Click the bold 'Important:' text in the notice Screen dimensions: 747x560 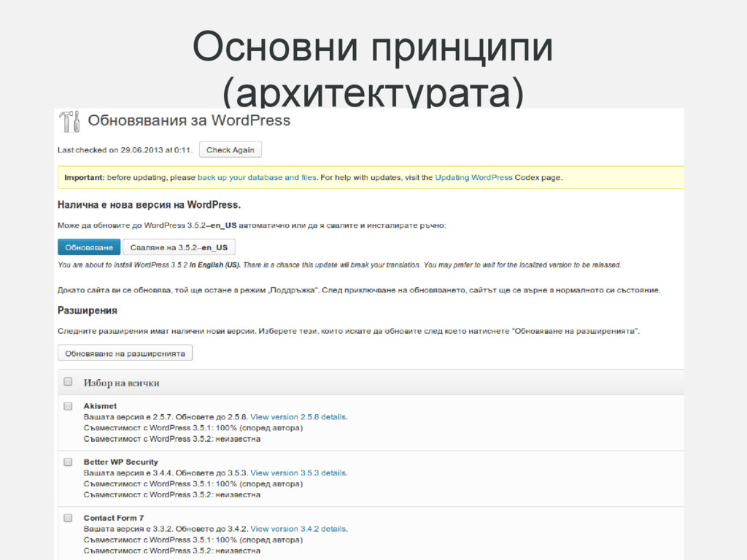click(85, 177)
